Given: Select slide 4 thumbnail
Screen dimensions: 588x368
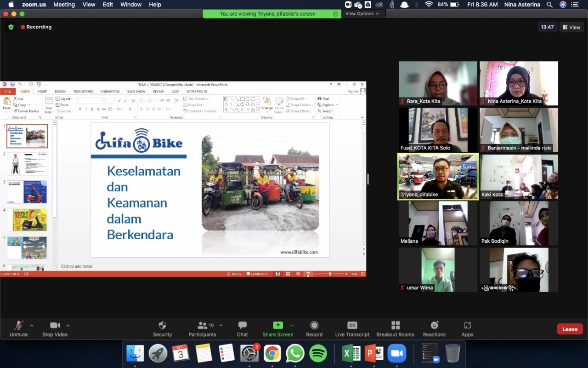Looking at the screenshot, I should [x=27, y=219].
